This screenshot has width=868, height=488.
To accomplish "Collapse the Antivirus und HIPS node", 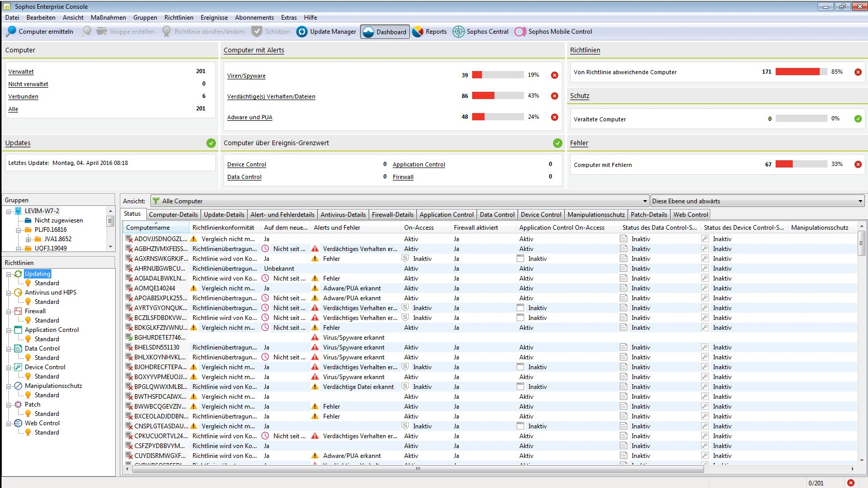I will click(9, 293).
